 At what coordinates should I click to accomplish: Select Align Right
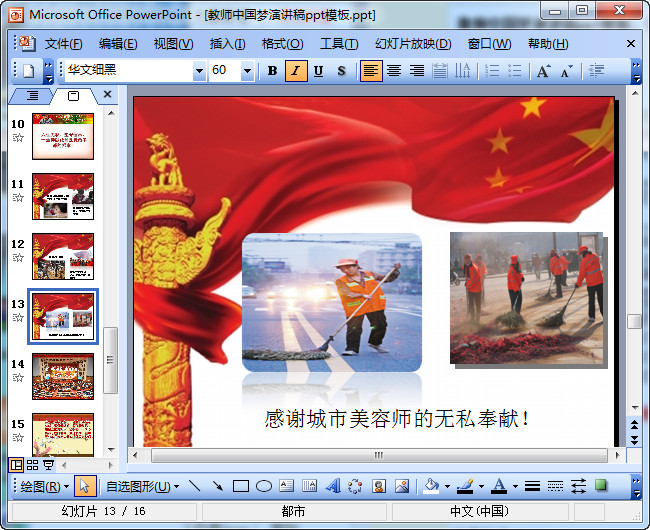coord(417,71)
